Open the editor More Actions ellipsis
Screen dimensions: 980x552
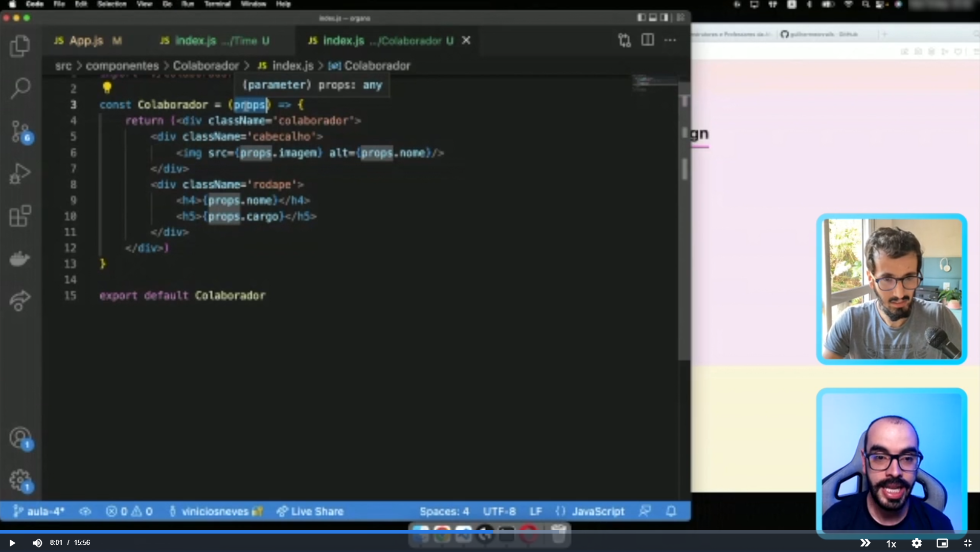[x=670, y=40]
